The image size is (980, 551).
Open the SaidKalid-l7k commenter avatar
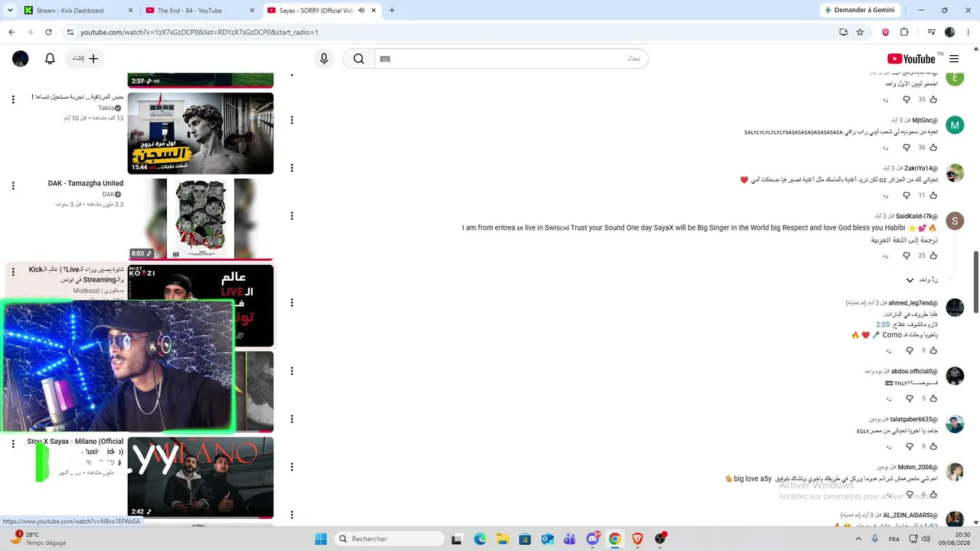pos(955,221)
